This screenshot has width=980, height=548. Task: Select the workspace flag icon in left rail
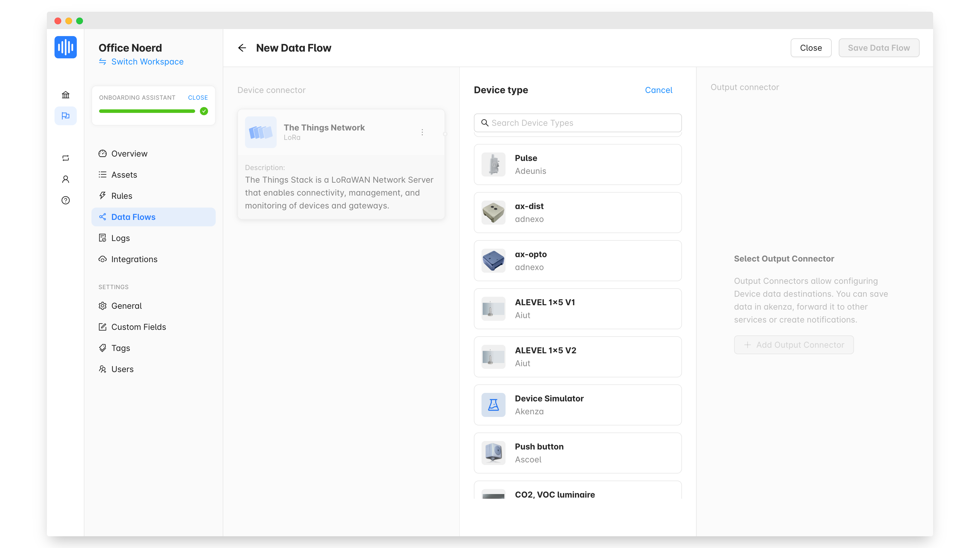tap(65, 116)
